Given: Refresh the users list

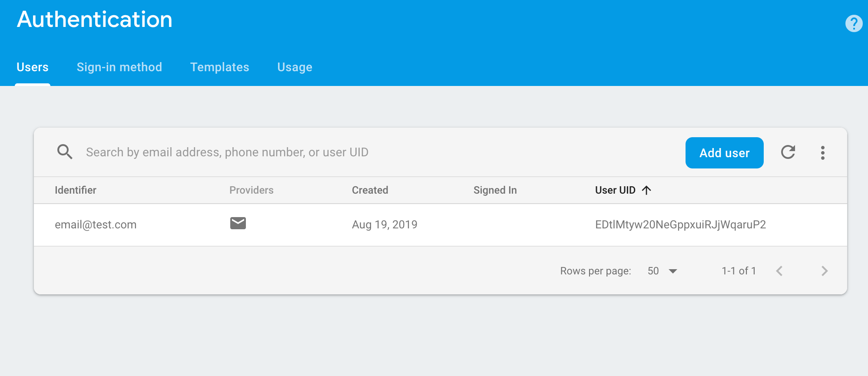Looking at the screenshot, I should 788,152.
